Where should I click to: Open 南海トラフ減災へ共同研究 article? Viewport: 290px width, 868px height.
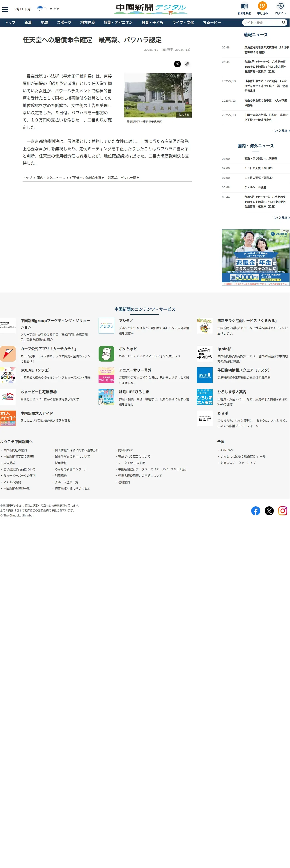pos(261,159)
